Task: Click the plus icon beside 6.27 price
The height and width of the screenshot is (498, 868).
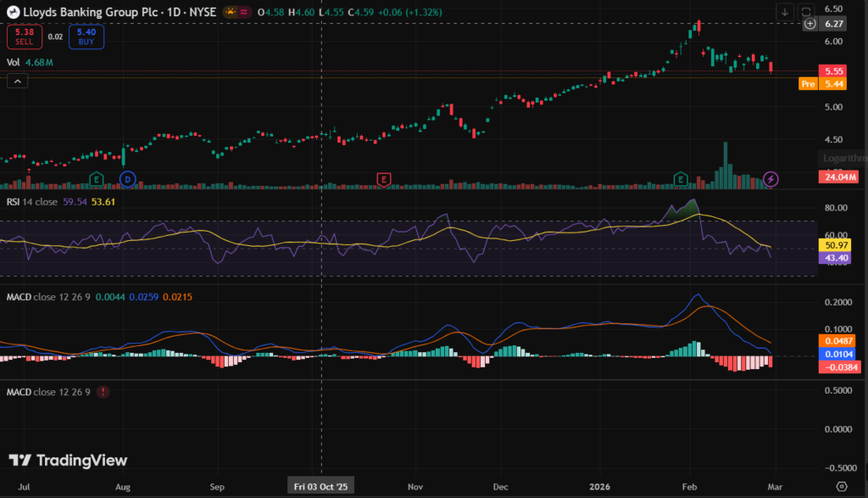Action: coord(810,24)
